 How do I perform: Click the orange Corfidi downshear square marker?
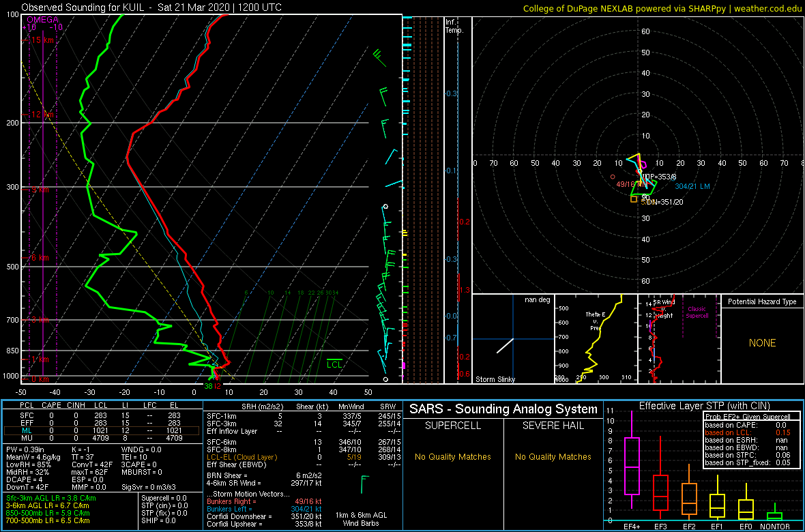(634, 199)
